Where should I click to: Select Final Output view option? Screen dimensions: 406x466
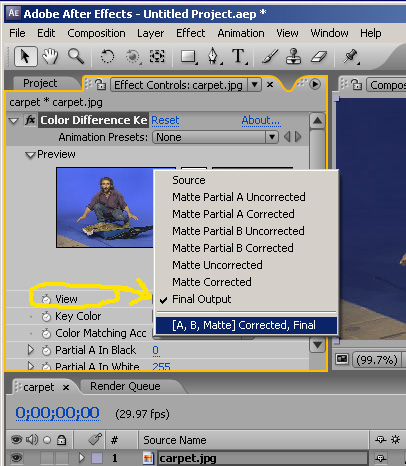pos(247,299)
